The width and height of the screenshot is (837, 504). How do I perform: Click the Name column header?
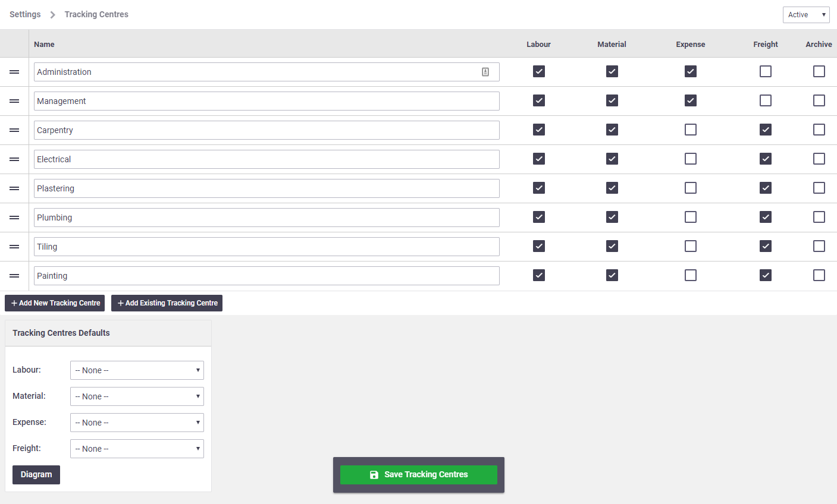[x=44, y=45]
